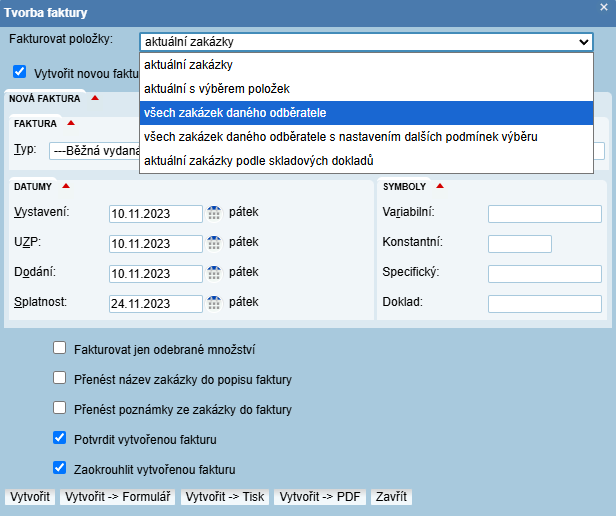
Task: Uncheck Zaokrouhlit vytvořenou fakturu
Action: pyautogui.click(x=60, y=467)
